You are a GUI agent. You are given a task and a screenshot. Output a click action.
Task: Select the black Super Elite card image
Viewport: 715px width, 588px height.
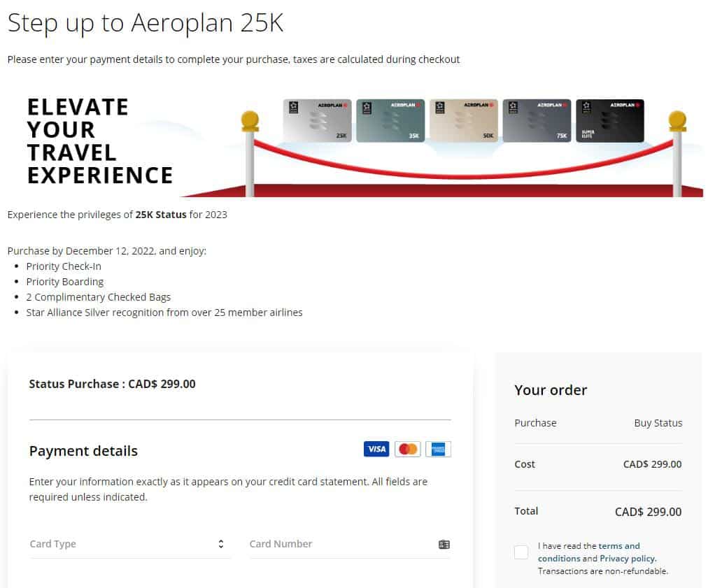pyautogui.click(x=609, y=120)
